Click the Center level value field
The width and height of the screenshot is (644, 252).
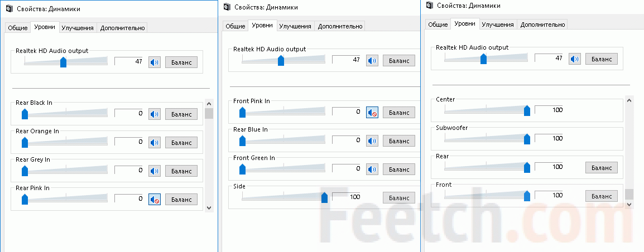click(x=549, y=110)
